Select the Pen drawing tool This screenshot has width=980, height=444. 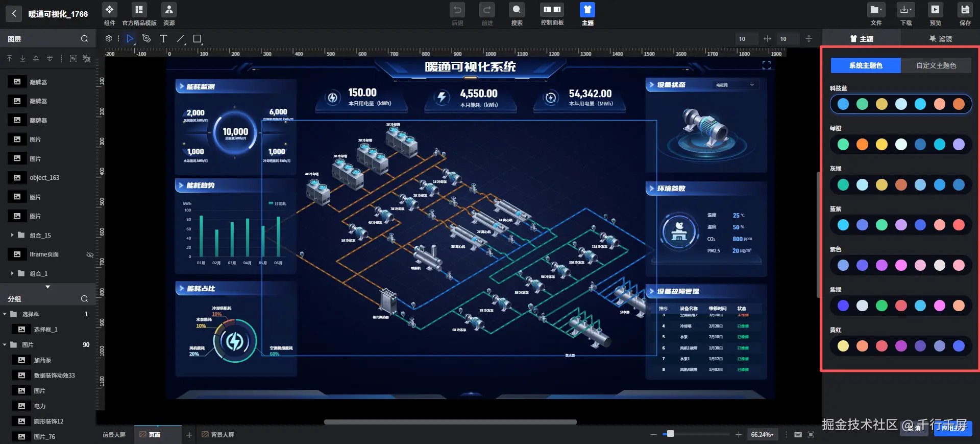(146, 38)
